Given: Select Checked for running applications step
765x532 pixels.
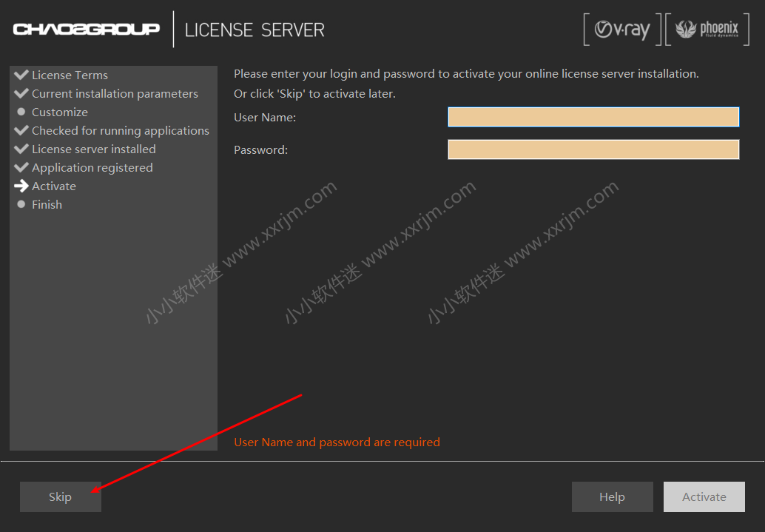Looking at the screenshot, I should tap(121, 131).
